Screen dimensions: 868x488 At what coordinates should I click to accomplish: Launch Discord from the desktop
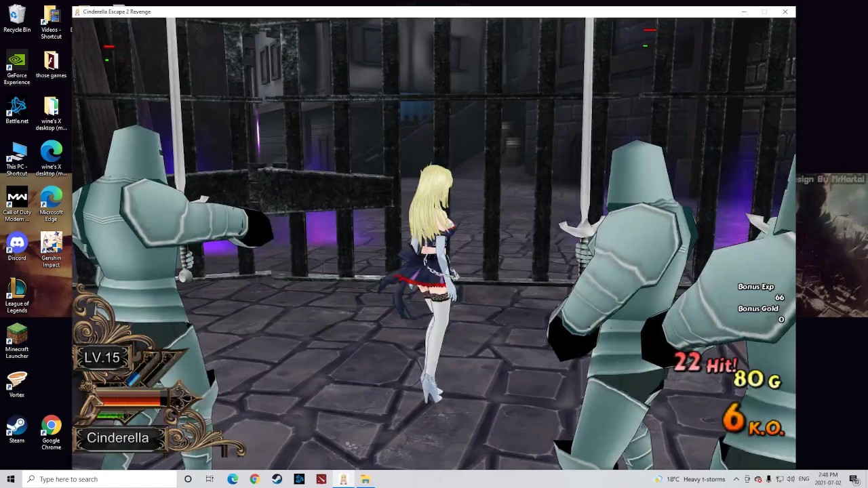pos(17,247)
